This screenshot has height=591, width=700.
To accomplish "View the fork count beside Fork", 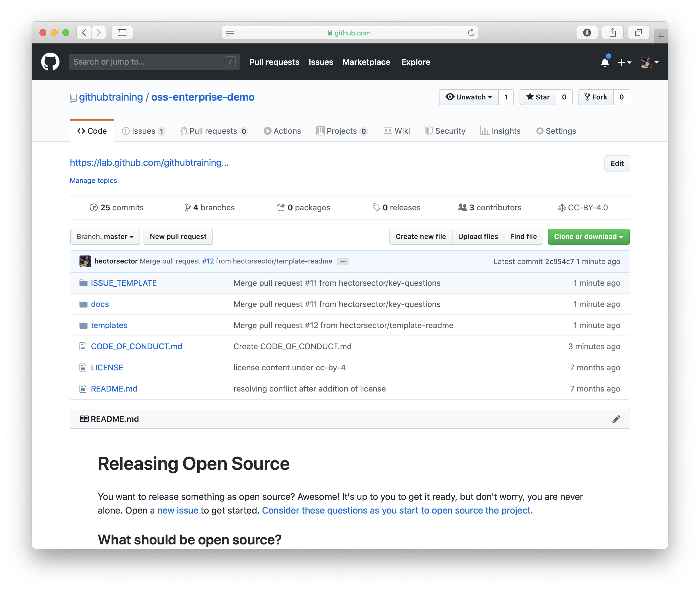I will 622,97.
